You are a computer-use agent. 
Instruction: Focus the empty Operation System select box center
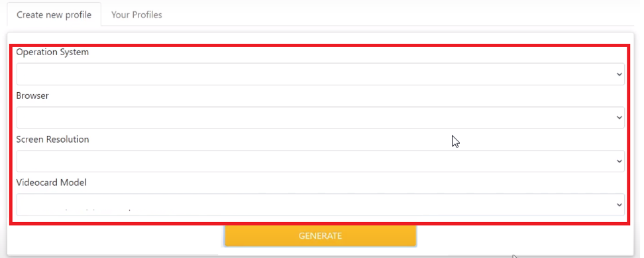(x=321, y=74)
